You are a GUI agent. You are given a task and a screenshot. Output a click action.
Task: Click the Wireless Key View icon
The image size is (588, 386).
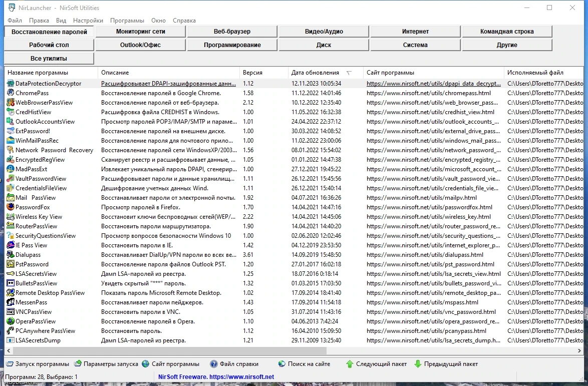11,217
